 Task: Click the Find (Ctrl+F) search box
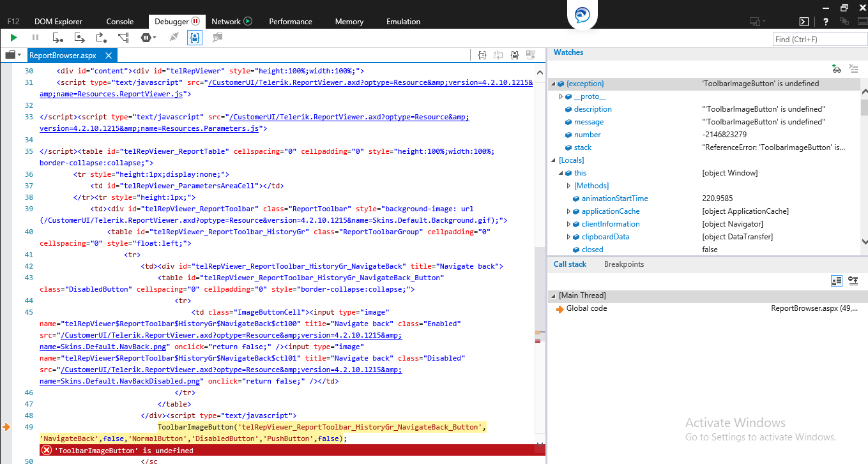tap(816, 39)
